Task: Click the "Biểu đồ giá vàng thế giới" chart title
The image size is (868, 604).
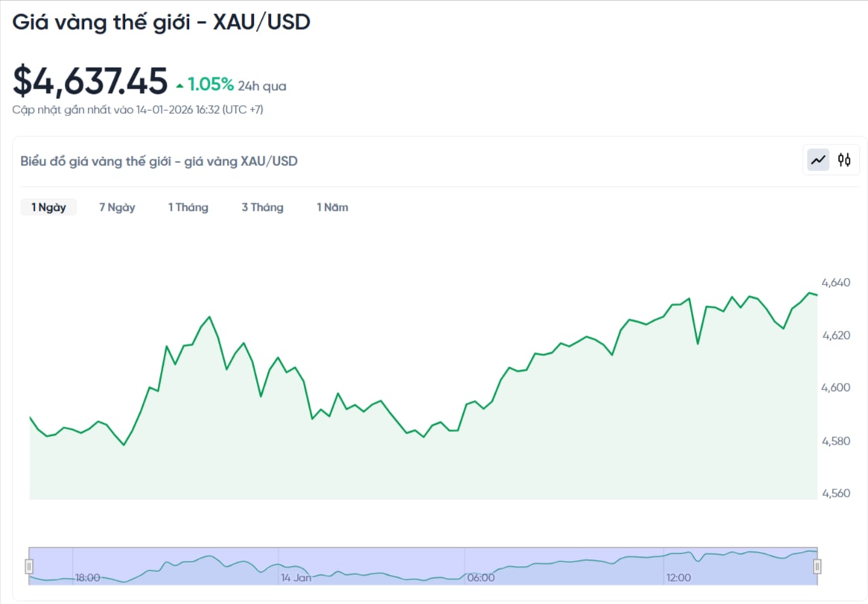Action: tap(159, 161)
